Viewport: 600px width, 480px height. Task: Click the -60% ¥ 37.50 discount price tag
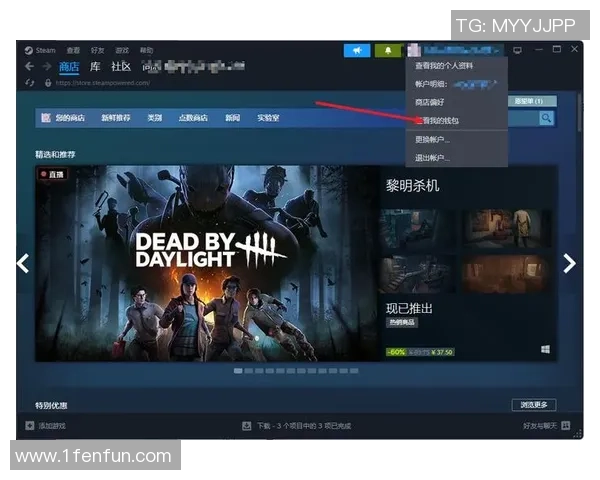[420, 352]
